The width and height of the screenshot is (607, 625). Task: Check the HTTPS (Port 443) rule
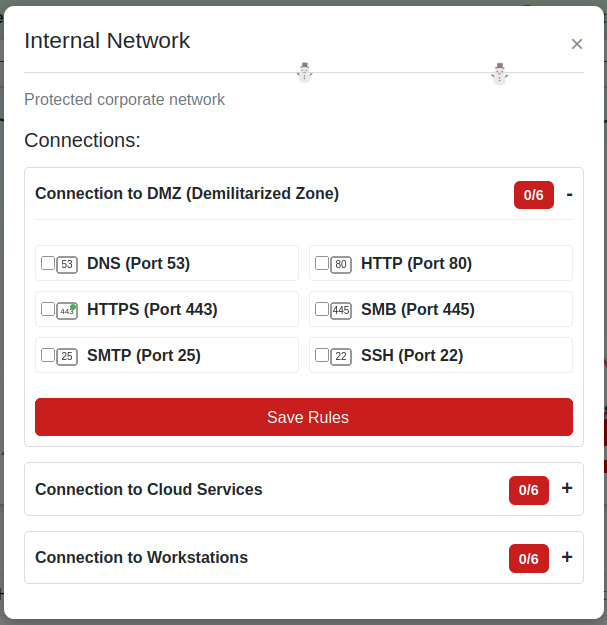(x=48, y=309)
